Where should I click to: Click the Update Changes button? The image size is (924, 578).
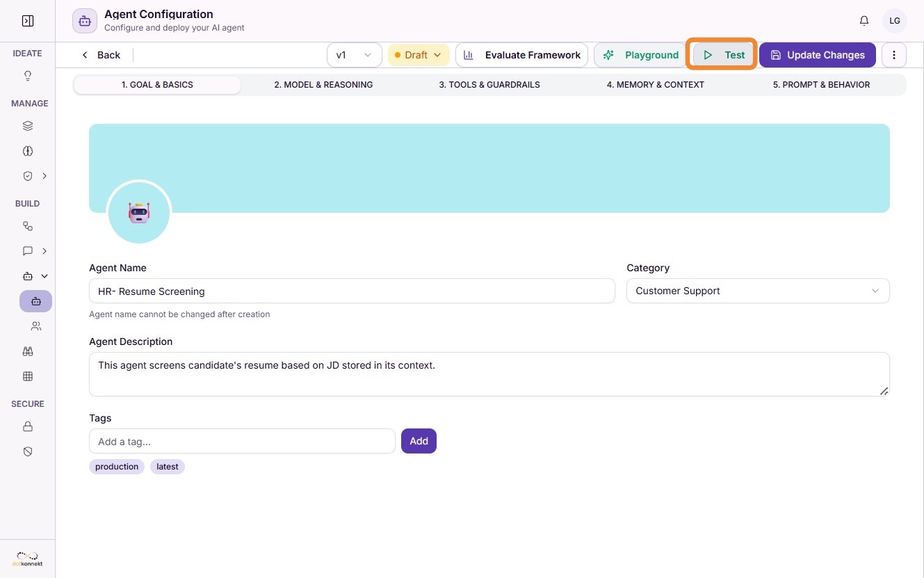click(818, 55)
